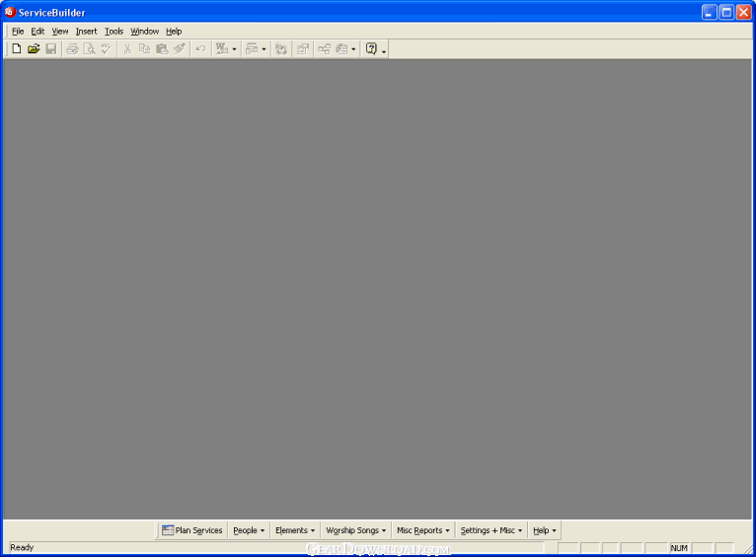Click the Format Painter brush icon
The image size is (756, 557).
pos(180,48)
